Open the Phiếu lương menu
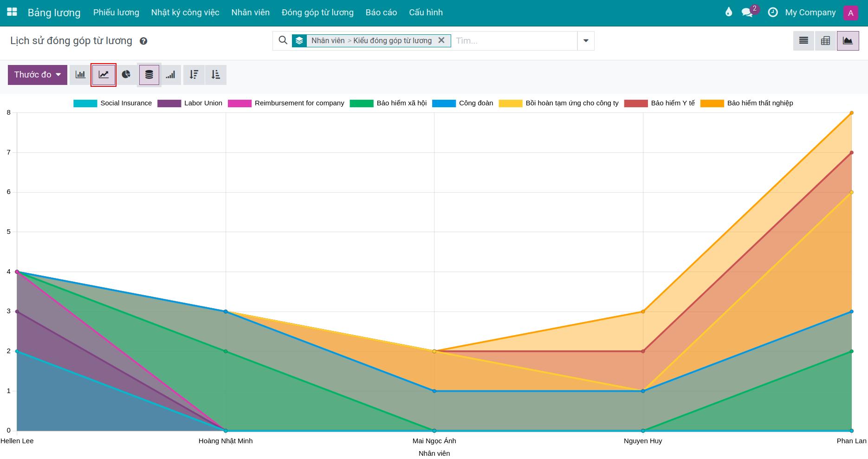Image resolution: width=868 pixels, height=459 pixels. pos(116,13)
